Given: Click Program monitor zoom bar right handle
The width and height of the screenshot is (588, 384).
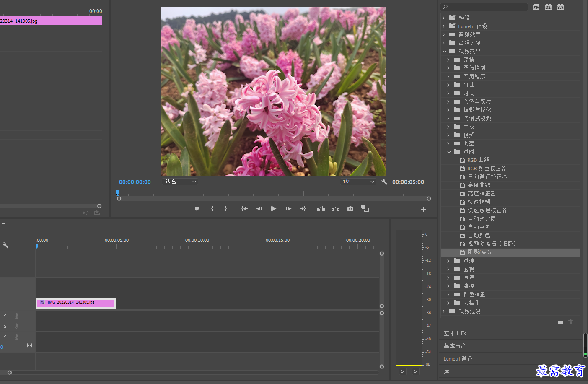Looking at the screenshot, I should (429, 199).
